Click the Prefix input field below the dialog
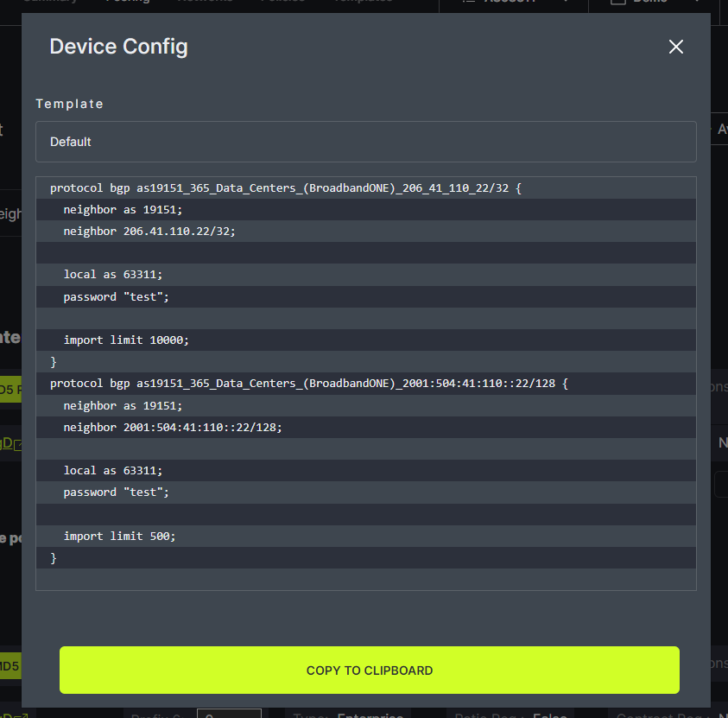 point(229,714)
